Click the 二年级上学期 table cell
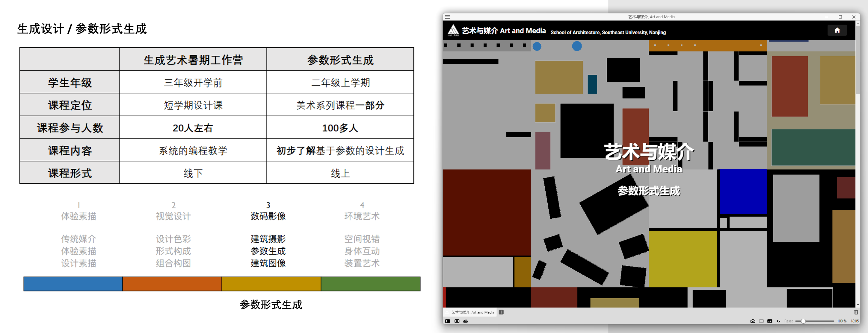This screenshot has height=333, width=868. click(340, 82)
